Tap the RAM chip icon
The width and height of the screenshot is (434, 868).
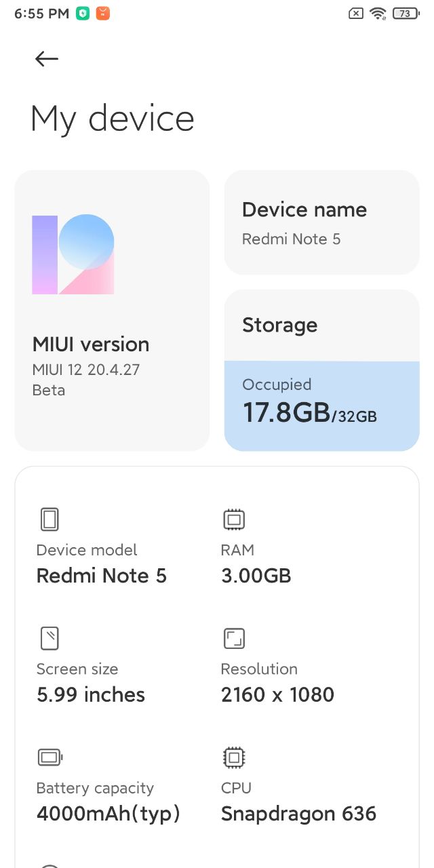coord(234,520)
